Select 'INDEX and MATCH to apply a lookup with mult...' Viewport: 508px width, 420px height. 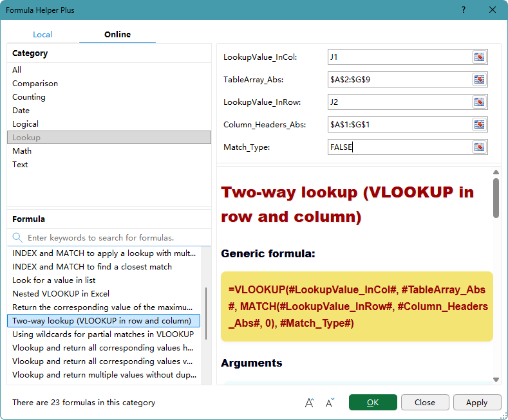[104, 253]
